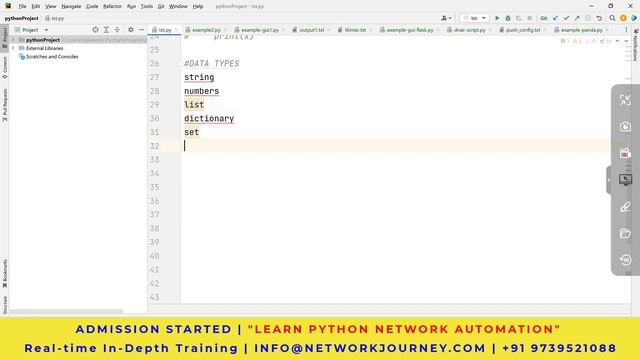
Task: Click the Stop square icon in the toolbar
Action: 529,18
